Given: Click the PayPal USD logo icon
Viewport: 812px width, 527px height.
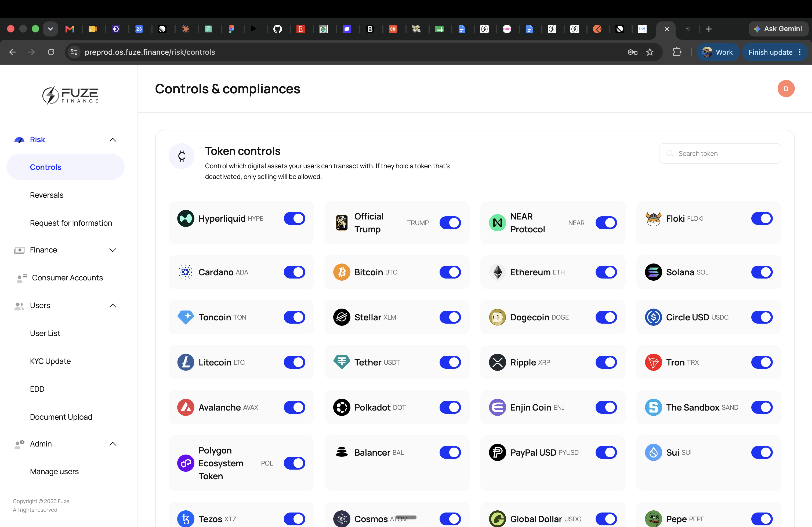Looking at the screenshot, I should (498, 452).
